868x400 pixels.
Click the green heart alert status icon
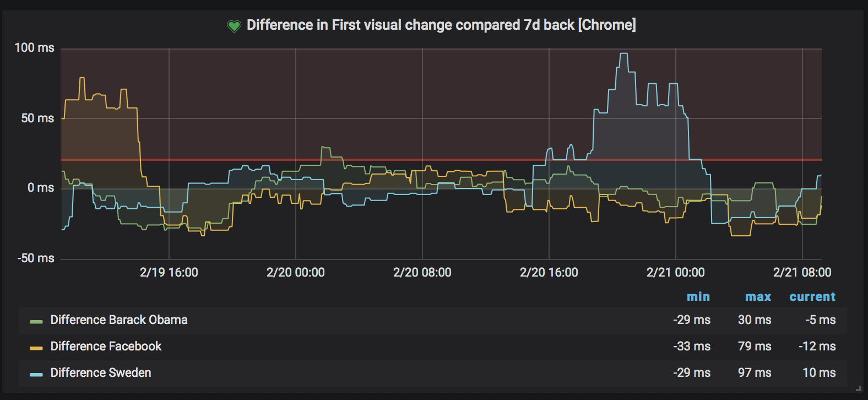tap(234, 26)
